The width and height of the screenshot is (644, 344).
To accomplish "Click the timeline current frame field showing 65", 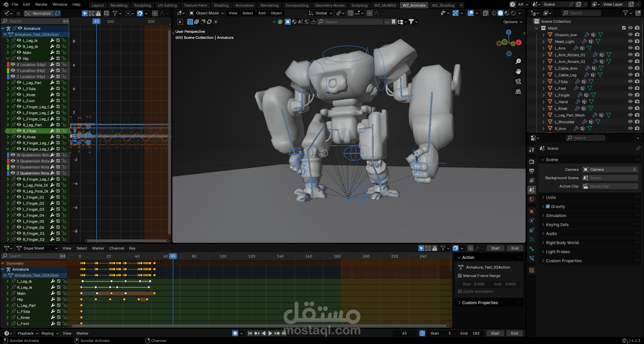I will [x=405, y=333].
